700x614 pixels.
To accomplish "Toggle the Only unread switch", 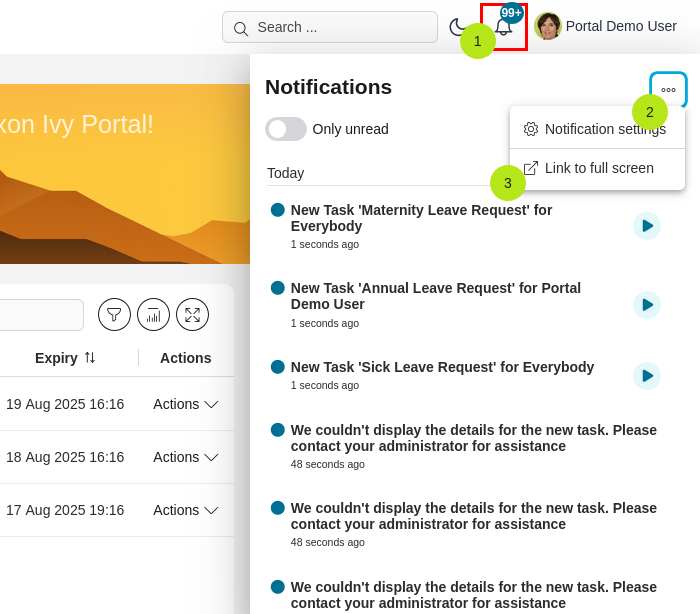I will point(286,129).
